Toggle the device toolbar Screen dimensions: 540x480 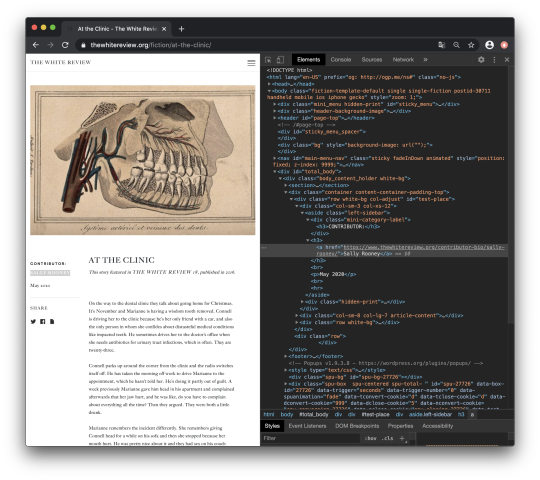pyautogui.click(x=280, y=60)
